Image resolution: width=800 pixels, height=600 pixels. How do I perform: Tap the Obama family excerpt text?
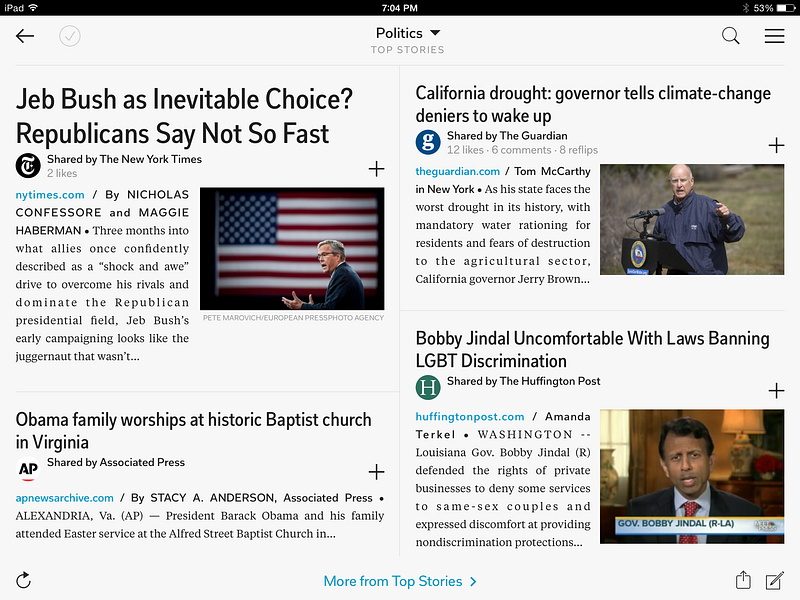(x=199, y=516)
